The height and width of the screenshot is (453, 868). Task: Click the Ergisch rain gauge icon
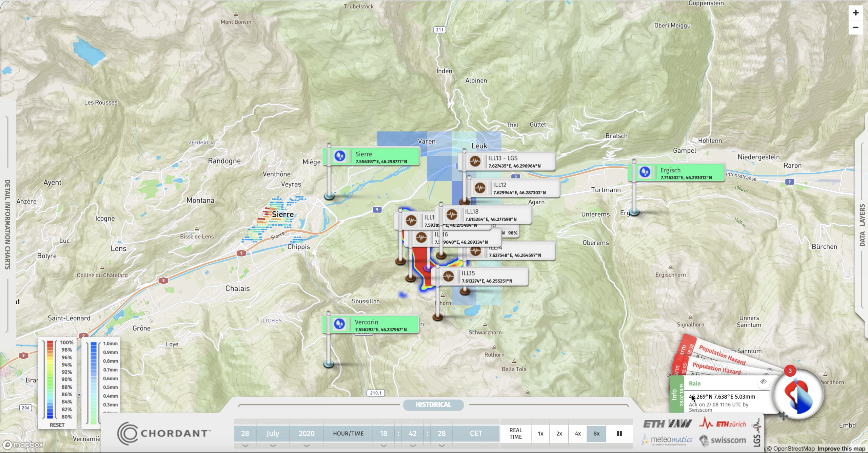645,172
